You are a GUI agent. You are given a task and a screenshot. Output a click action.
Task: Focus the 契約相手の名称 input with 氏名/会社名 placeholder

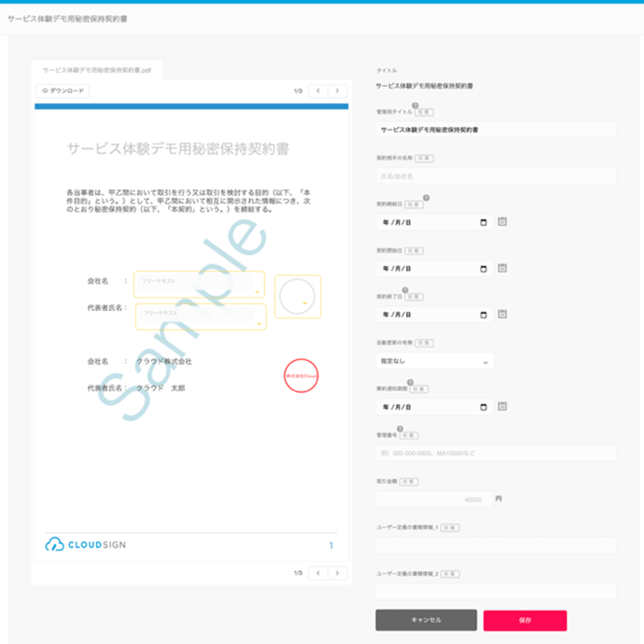pos(496,176)
